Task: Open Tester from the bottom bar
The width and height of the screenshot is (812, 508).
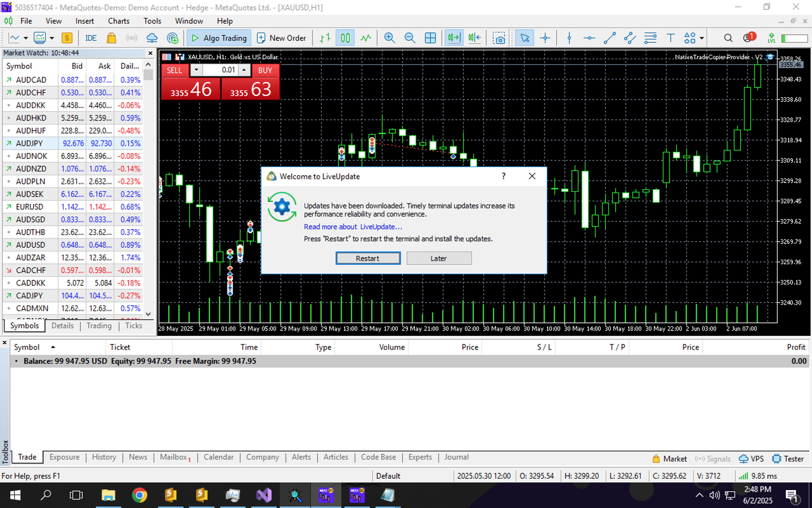Action: coord(787,458)
